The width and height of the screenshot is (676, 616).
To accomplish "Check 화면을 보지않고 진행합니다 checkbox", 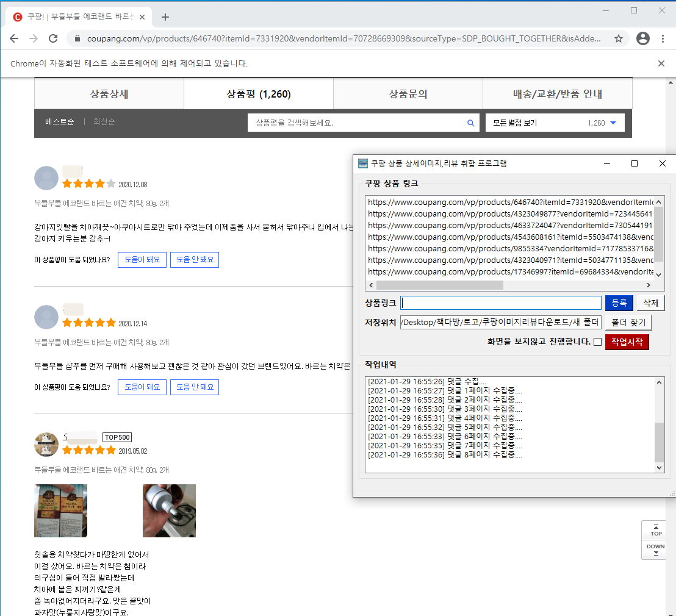I will click(x=597, y=342).
